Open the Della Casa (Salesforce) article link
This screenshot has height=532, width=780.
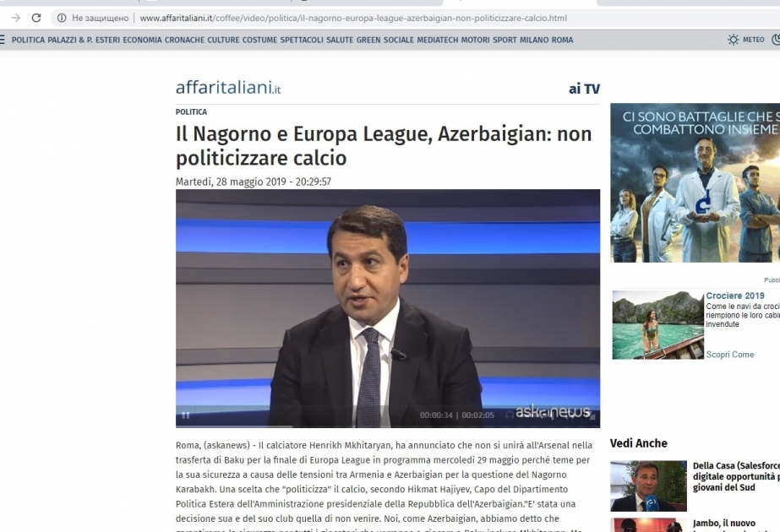pyautogui.click(x=736, y=476)
